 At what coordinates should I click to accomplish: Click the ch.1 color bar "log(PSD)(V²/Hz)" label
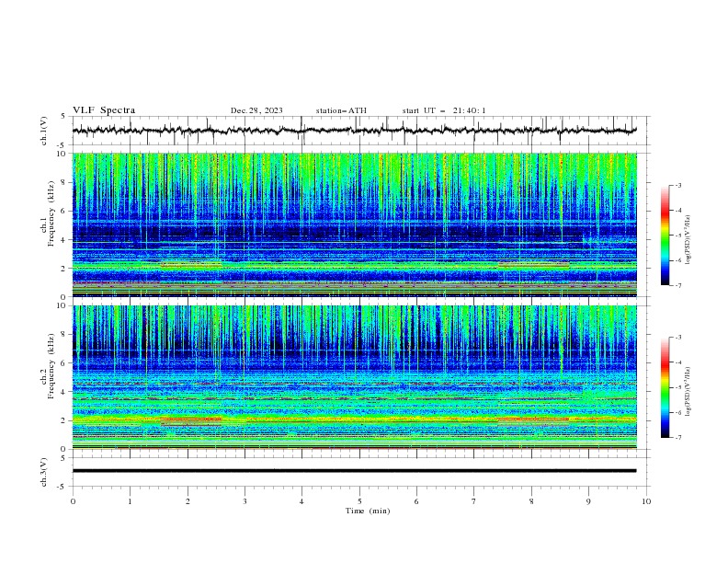[688, 240]
